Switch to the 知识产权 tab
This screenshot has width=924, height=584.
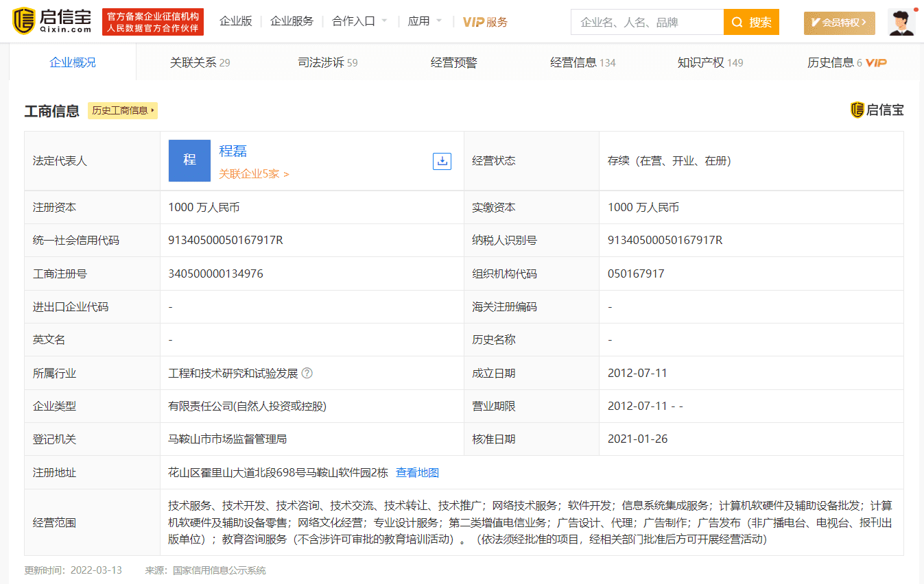(710, 62)
